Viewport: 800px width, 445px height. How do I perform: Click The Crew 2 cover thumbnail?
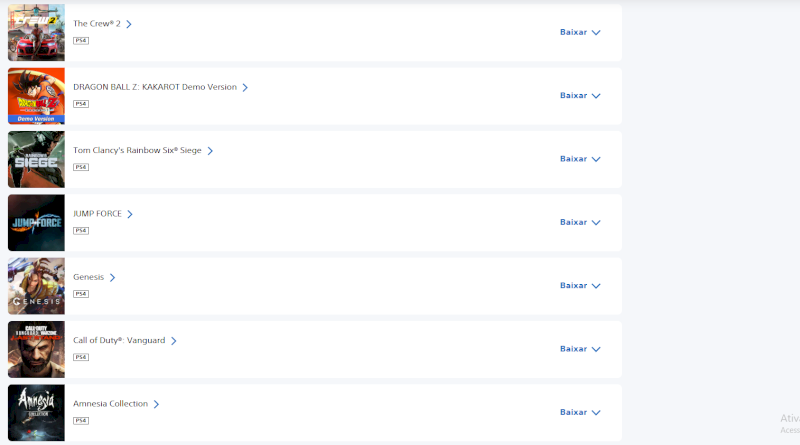(x=36, y=32)
